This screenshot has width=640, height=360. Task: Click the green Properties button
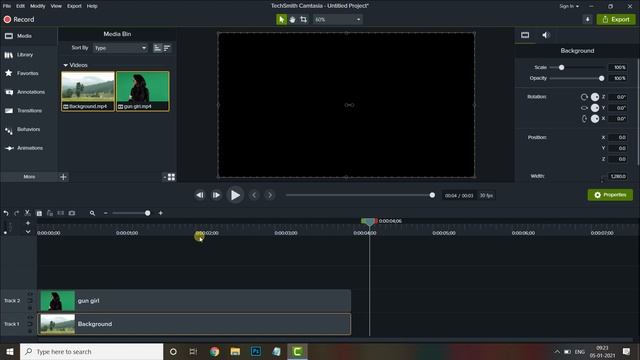pos(610,195)
